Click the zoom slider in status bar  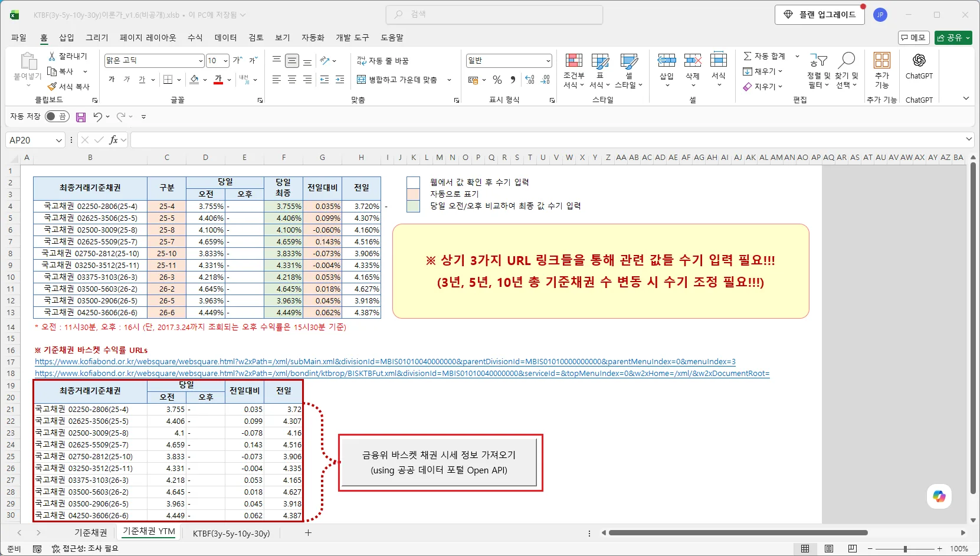pos(905,549)
